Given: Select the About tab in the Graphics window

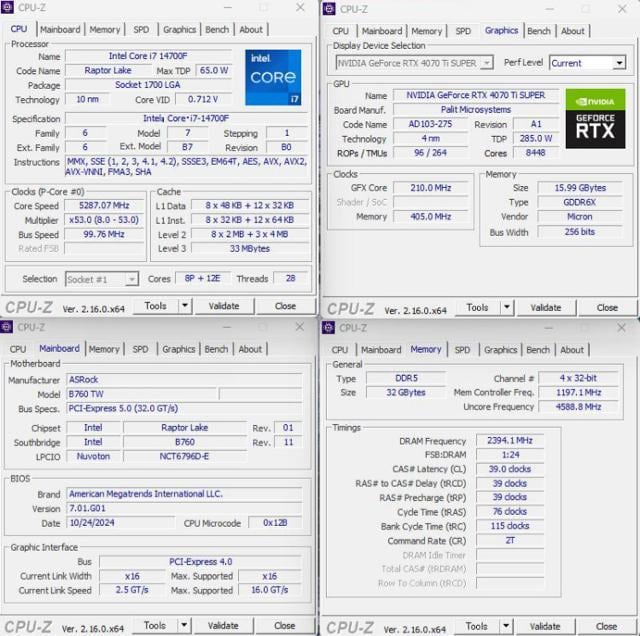Looking at the screenshot, I should [572, 31].
